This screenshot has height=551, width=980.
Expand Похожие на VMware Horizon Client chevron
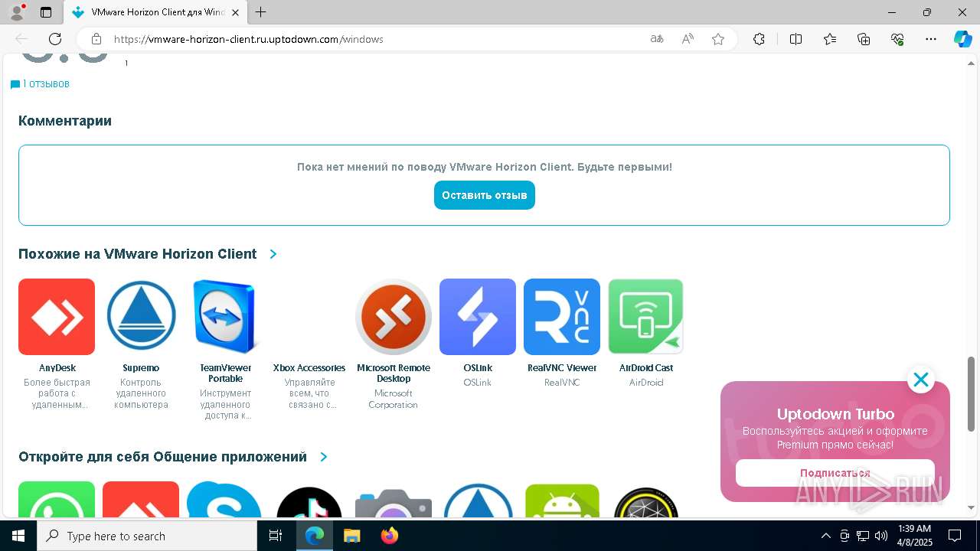(273, 254)
